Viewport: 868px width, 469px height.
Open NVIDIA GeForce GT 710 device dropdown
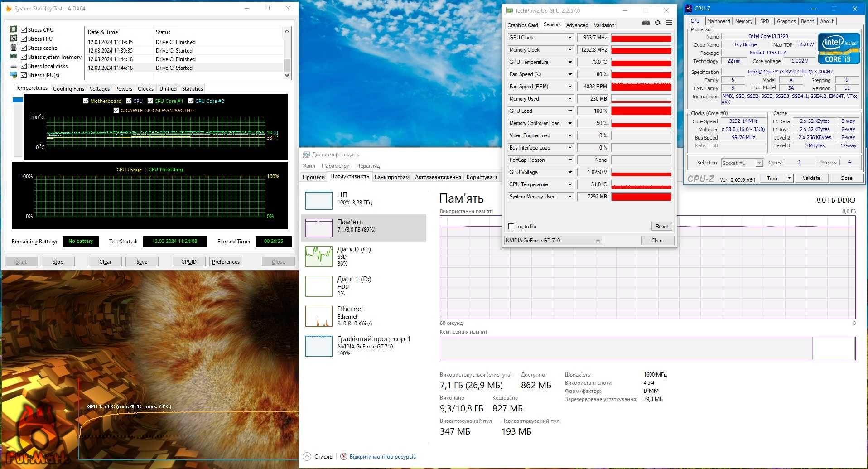tap(553, 241)
